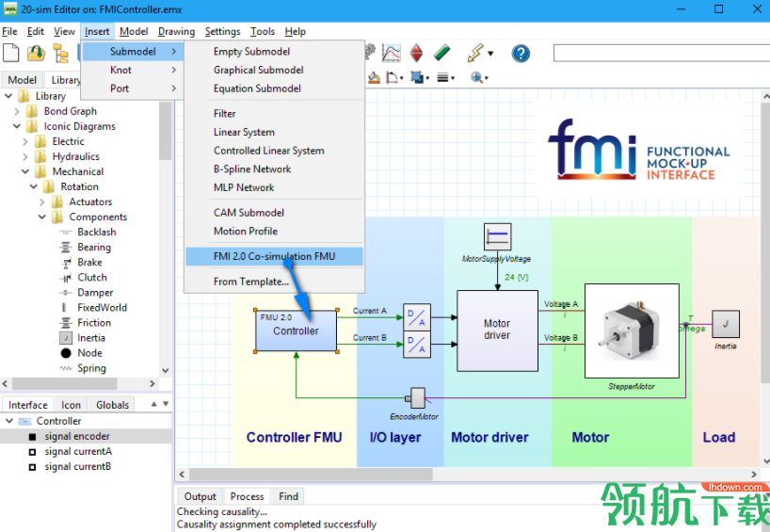Open the File menu

(x=9, y=31)
